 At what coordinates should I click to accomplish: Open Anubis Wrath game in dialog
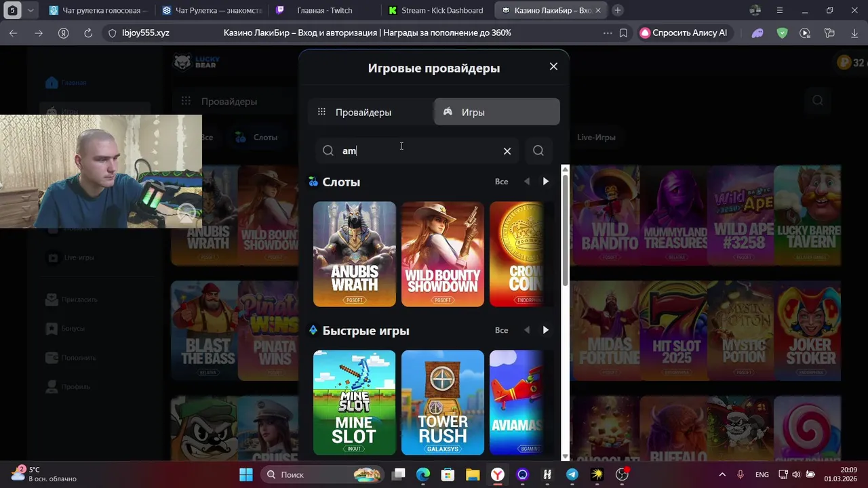[355, 254]
